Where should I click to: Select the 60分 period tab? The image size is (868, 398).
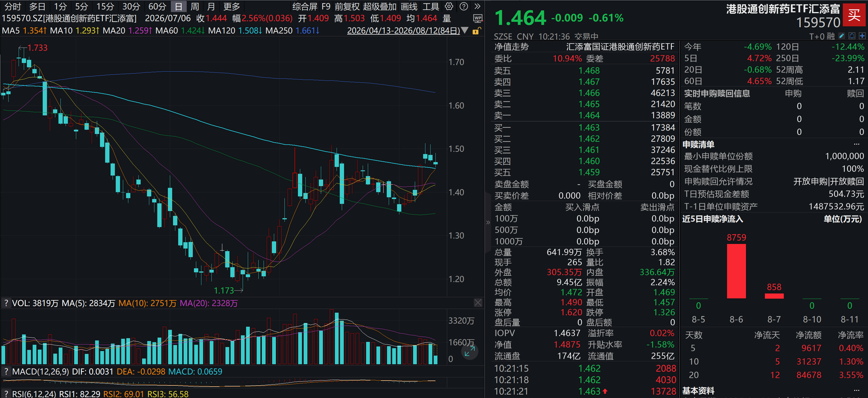click(x=157, y=6)
